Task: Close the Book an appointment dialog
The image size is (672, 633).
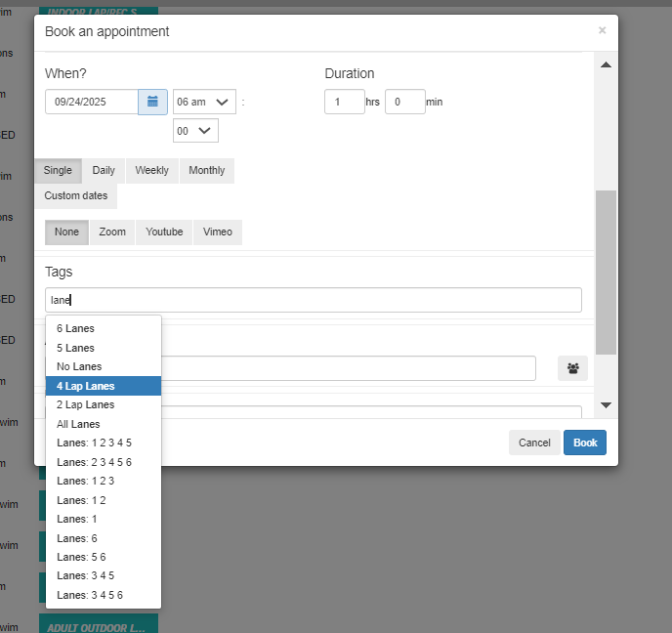Action: [x=602, y=30]
